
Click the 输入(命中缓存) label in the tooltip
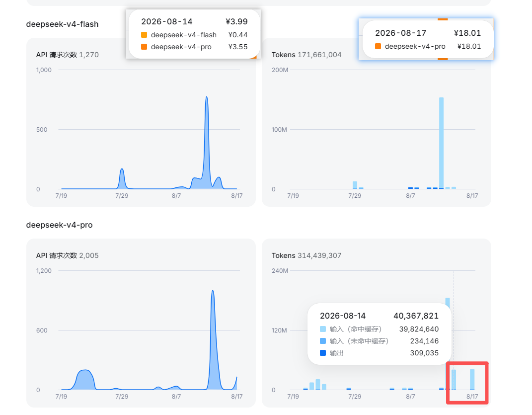[x=356, y=329]
